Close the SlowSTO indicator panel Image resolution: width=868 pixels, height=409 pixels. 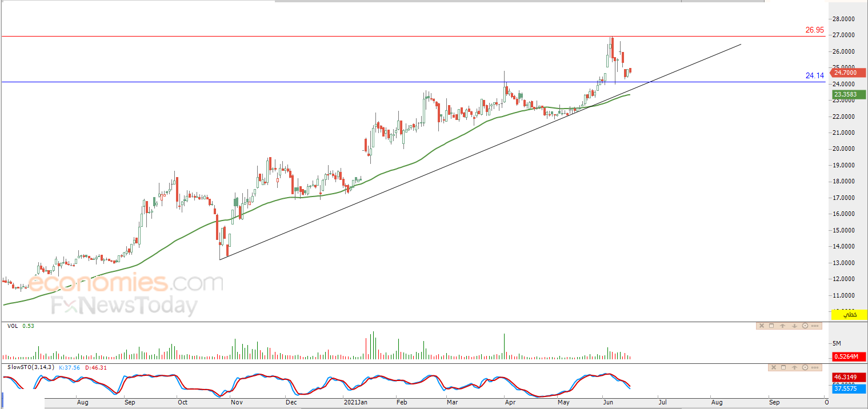click(774, 367)
